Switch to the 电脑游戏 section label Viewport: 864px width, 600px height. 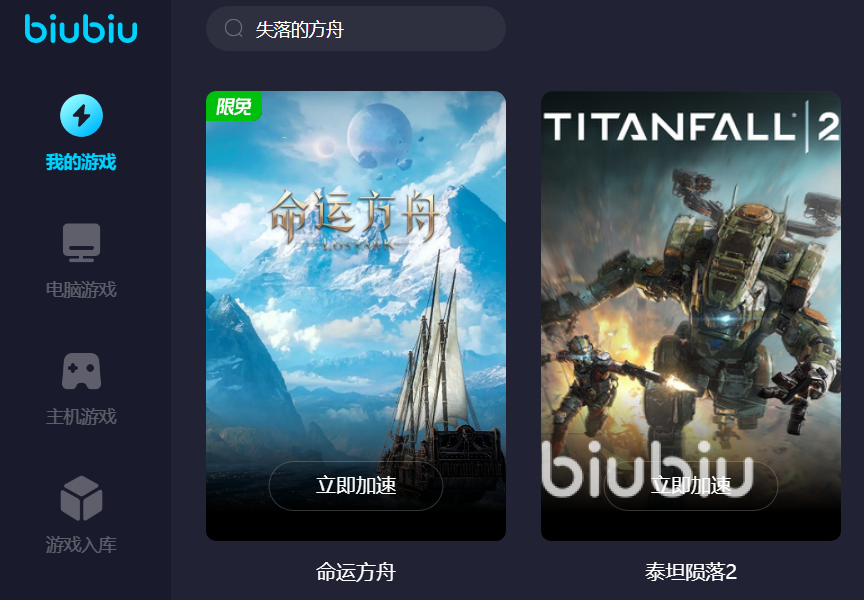pyautogui.click(x=81, y=289)
